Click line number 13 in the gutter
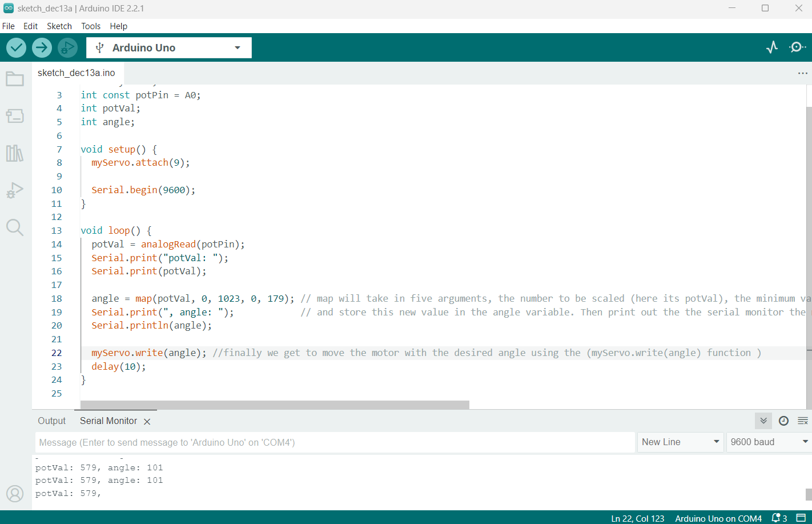Viewport: 812px width, 524px height. 57,231
